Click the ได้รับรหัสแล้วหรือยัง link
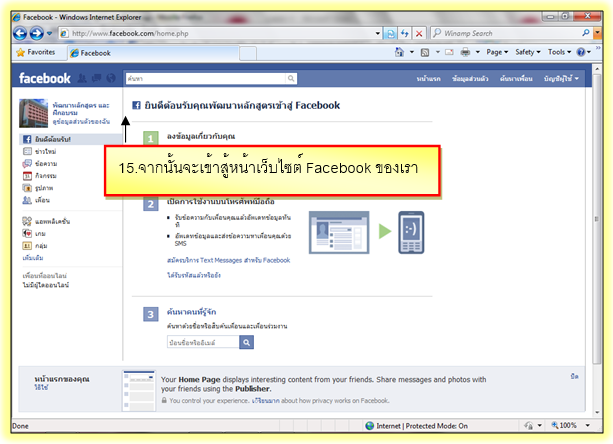Viewport: 613px width, 444px height. pos(194,276)
